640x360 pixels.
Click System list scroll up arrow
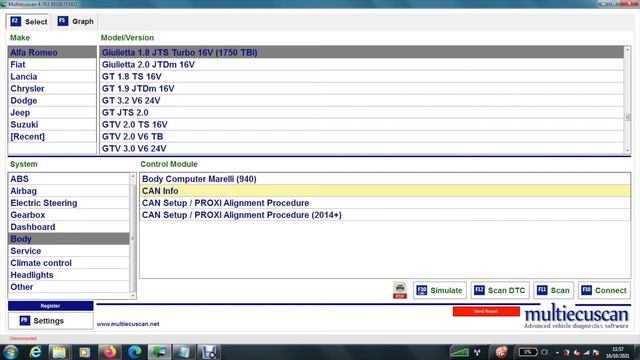tap(133, 176)
